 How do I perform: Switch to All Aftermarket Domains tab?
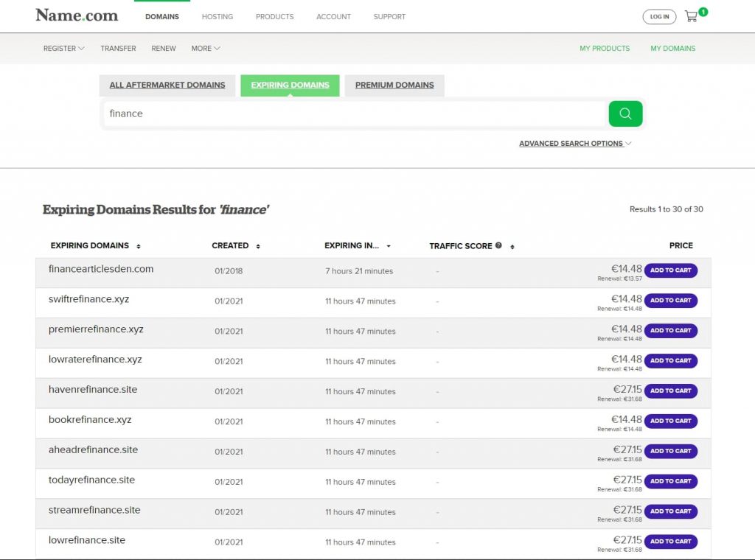pos(167,85)
